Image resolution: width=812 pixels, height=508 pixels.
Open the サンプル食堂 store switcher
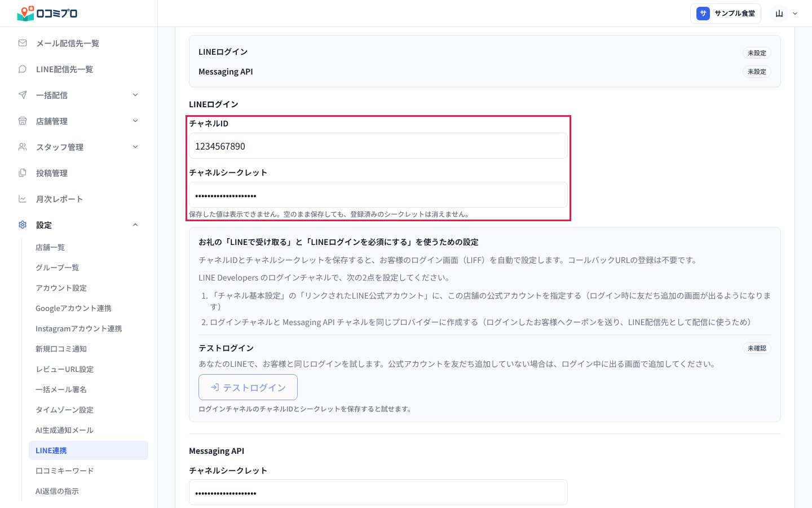coord(726,14)
